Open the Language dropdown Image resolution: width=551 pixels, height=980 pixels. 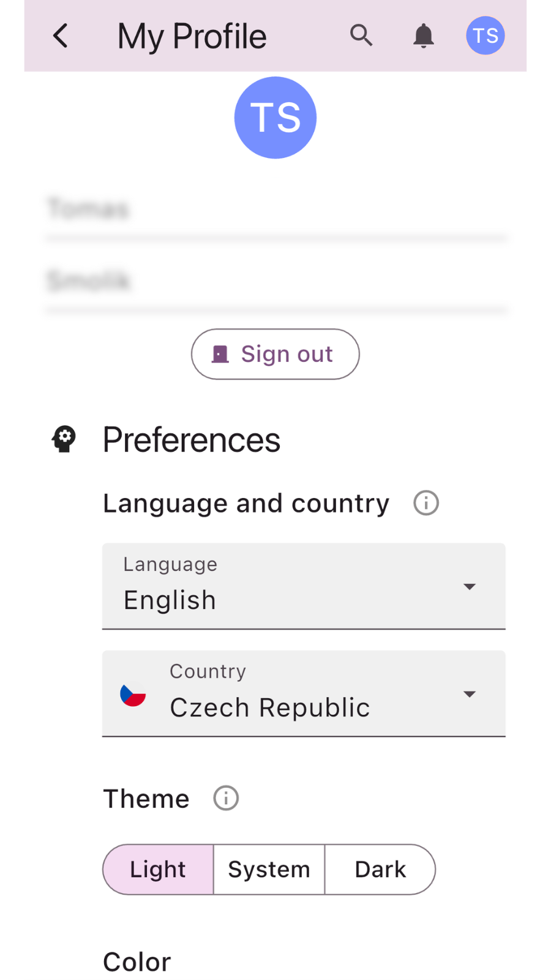[x=294, y=586]
